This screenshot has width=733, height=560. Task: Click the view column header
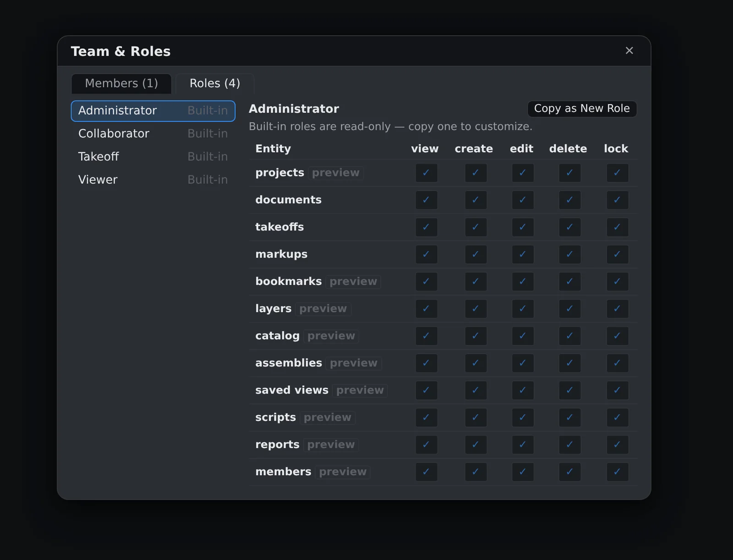click(x=425, y=149)
